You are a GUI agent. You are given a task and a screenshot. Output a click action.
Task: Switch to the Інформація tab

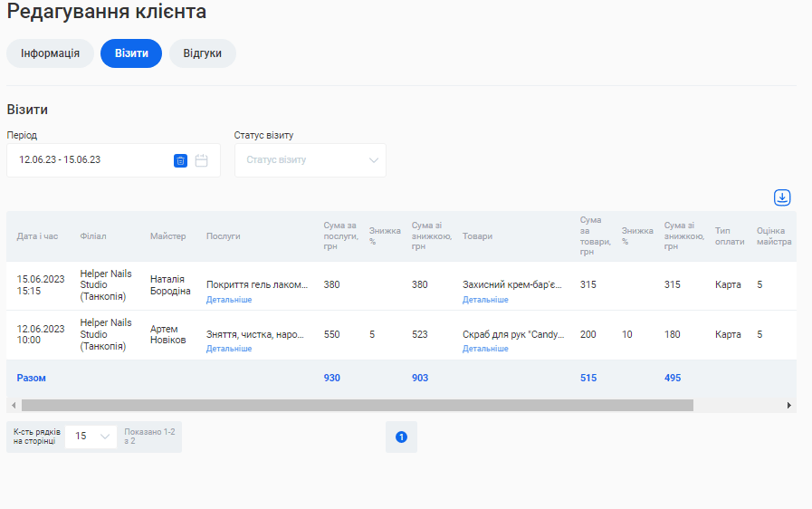[51, 53]
